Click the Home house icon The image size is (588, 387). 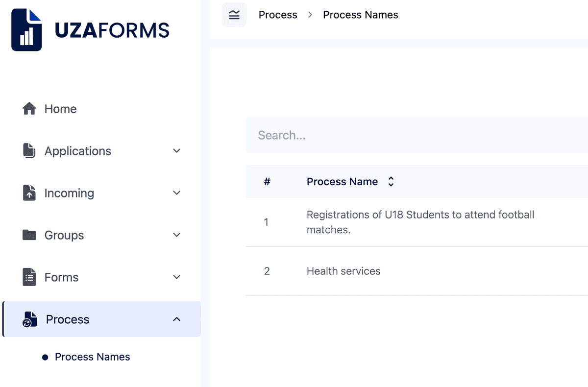click(x=29, y=109)
